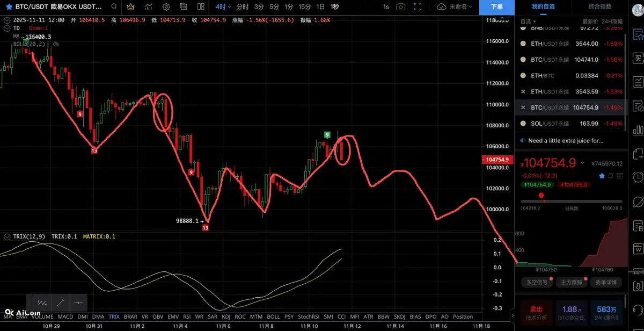Click the day range price slider marker
Viewport: 644px width, 331px height.
click(x=541, y=197)
